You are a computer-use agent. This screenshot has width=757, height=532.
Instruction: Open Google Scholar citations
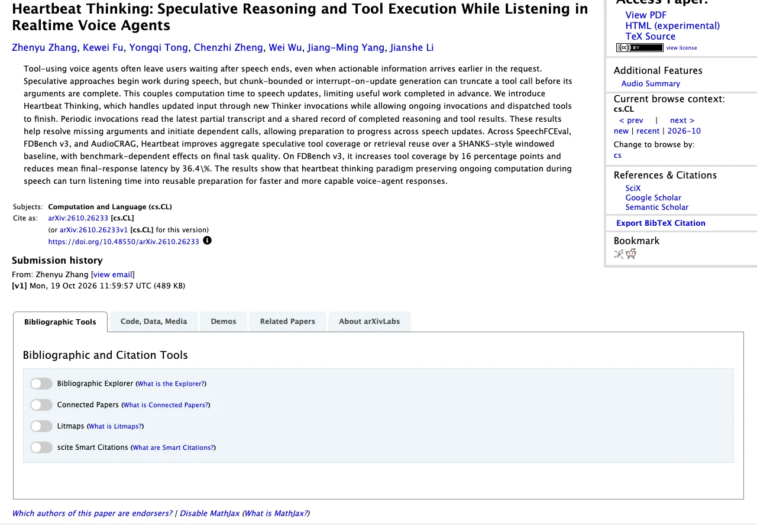click(x=653, y=198)
